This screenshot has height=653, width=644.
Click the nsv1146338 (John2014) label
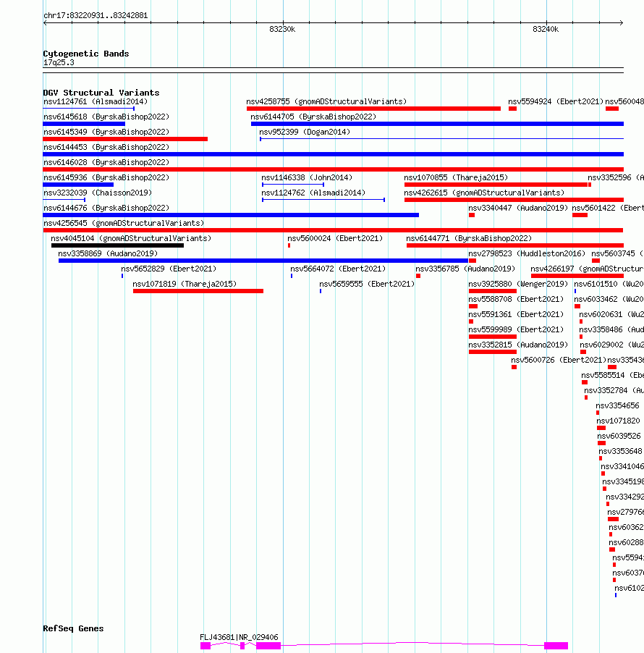307,177
